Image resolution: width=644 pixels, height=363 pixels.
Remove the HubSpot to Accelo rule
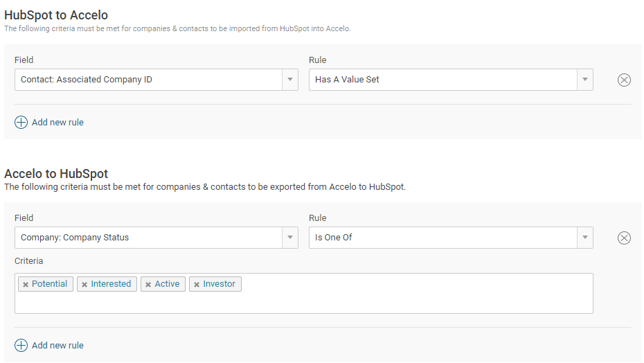pos(624,80)
